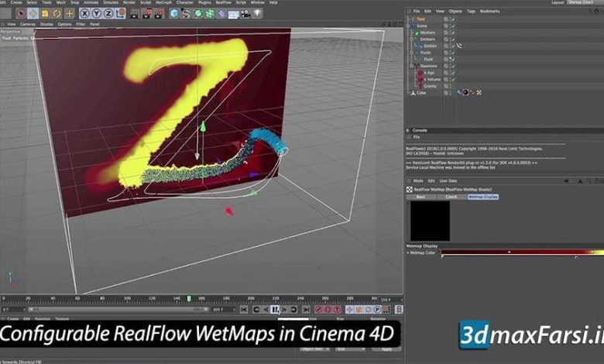Open Attribute Manager User Data menu
Image resolution: width=604 pixels, height=364 pixels.
pyautogui.click(x=448, y=180)
